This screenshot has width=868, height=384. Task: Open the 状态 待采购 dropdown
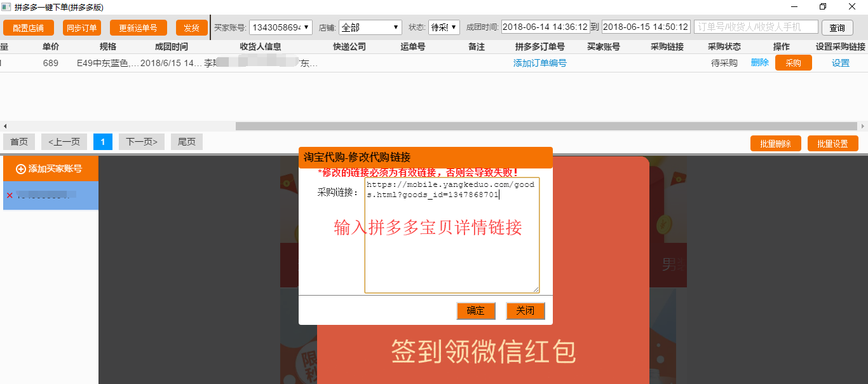(x=444, y=27)
